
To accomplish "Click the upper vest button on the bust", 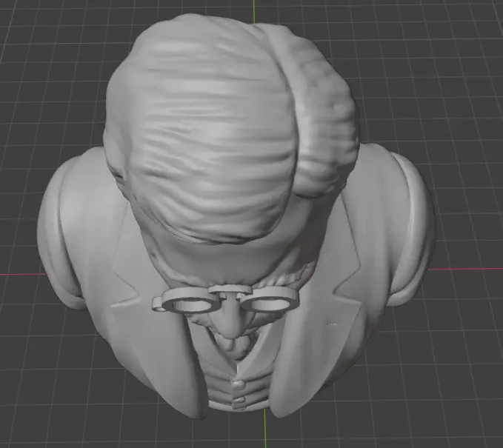I will click(239, 384).
